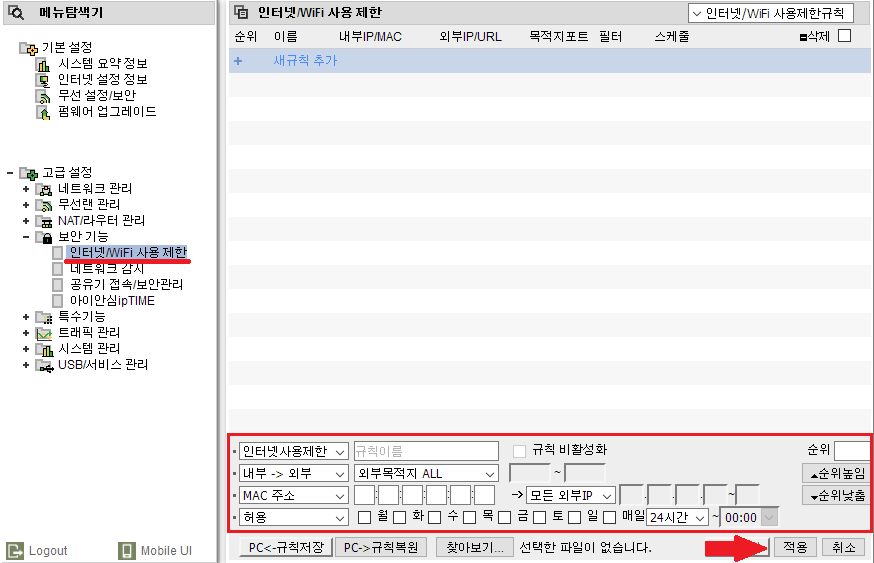Click the 고급 설정 folder icon

click(28, 173)
